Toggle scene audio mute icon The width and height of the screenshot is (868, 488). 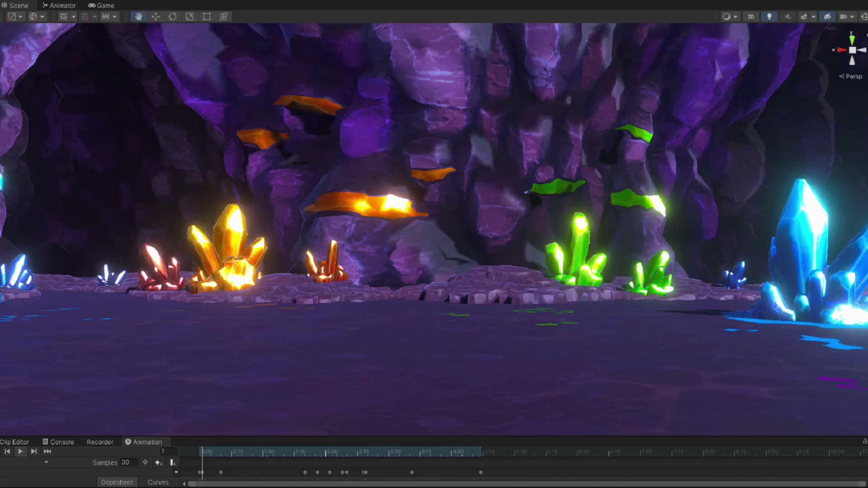tap(788, 17)
